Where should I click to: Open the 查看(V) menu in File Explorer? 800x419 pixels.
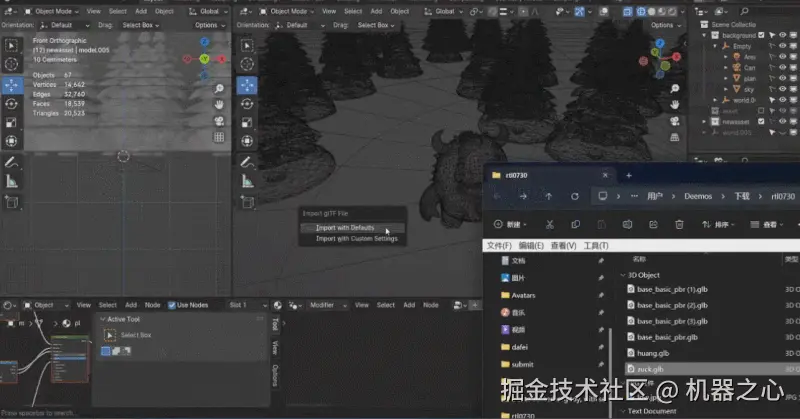(x=562, y=246)
